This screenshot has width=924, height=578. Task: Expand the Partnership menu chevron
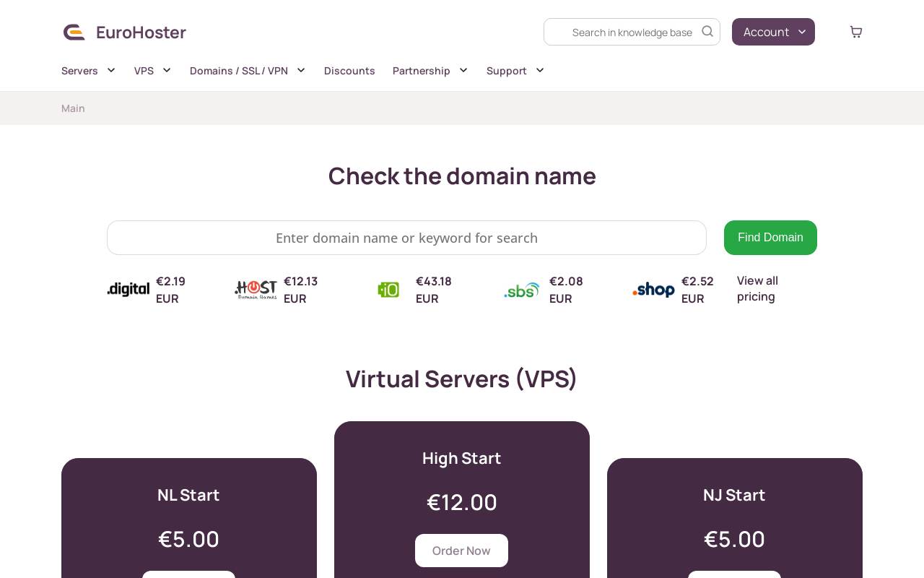tap(463, 70)
